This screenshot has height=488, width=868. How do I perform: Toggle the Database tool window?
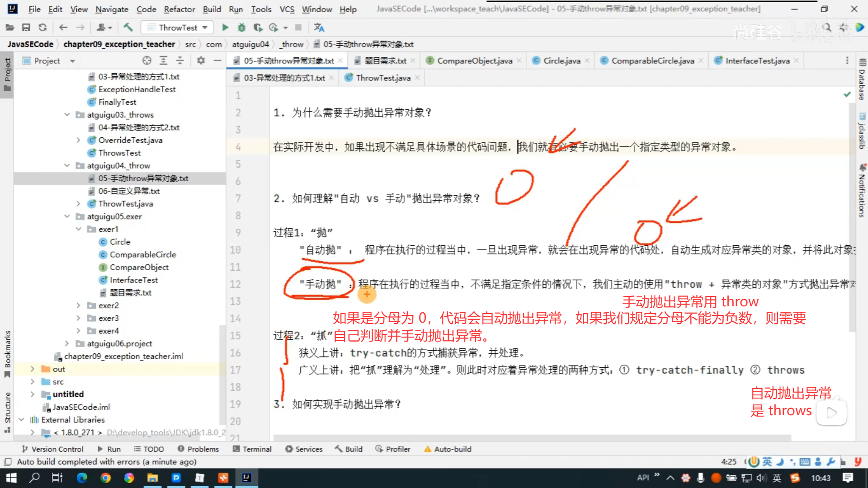click(x=862, y=80)
